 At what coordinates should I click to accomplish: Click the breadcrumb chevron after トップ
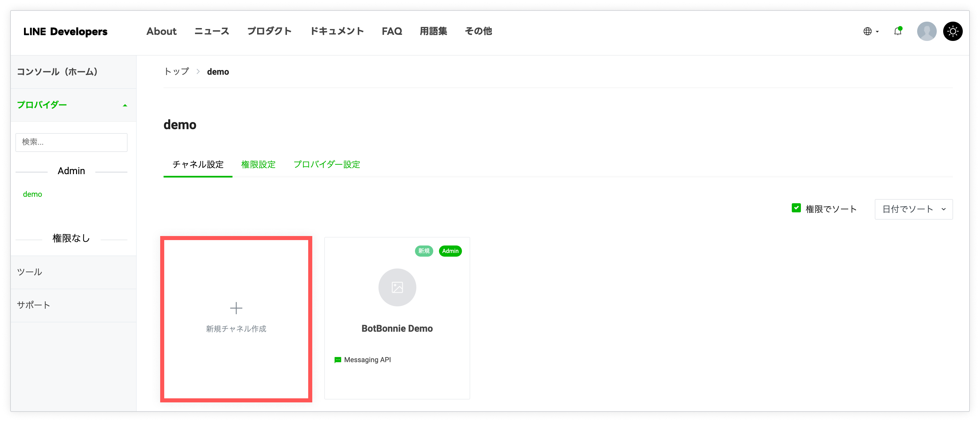coord(198,72)
